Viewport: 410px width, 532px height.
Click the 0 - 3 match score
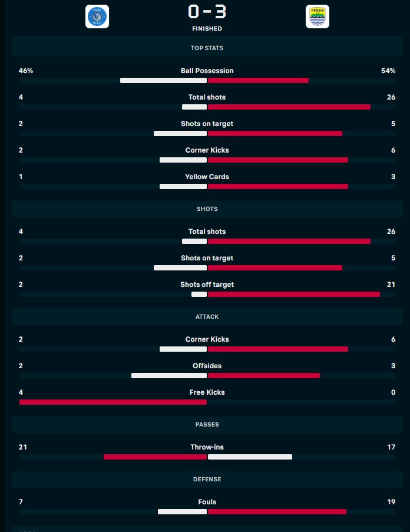[207, 11]
